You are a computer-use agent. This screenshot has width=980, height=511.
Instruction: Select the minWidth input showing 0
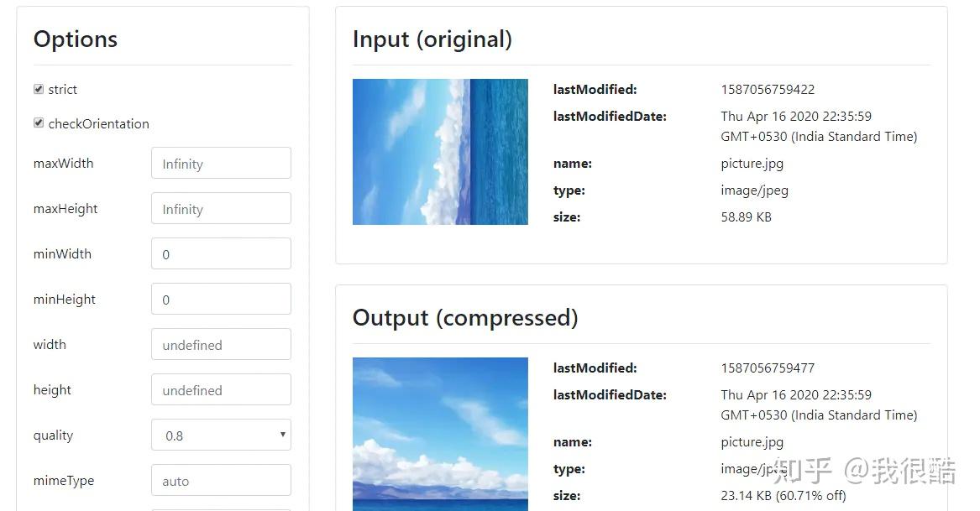[221, 253]
